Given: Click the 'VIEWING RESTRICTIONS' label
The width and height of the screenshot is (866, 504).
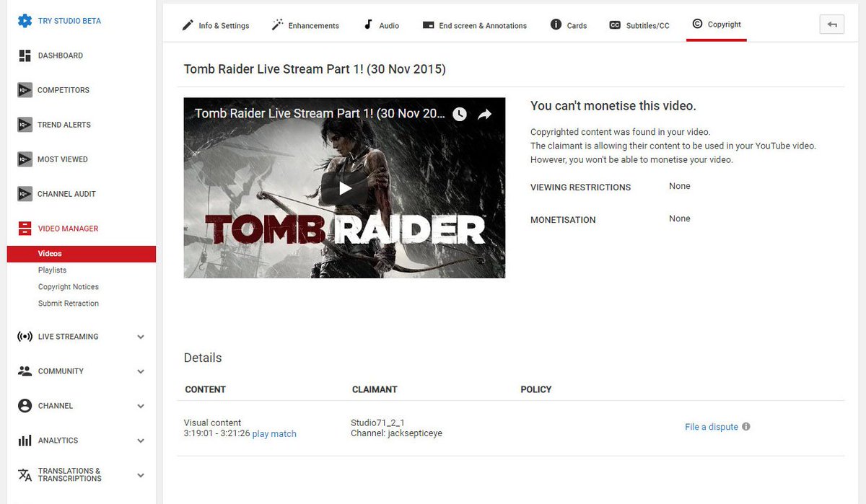Looking at the screenshot, I should point(580,187).
